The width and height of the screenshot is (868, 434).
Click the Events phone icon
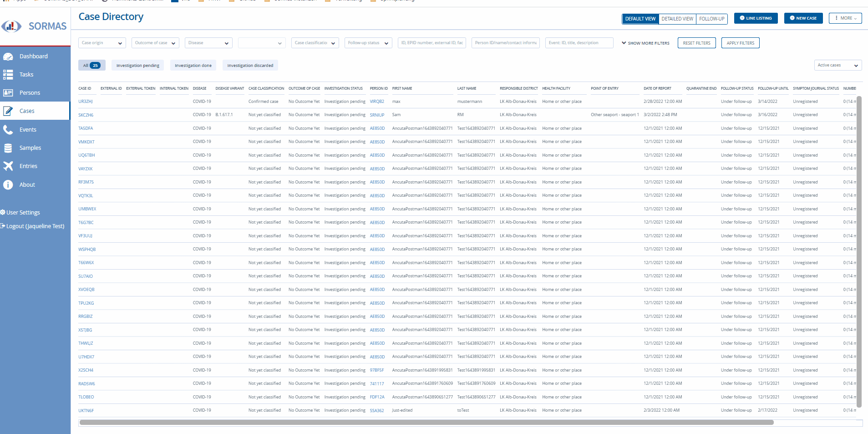pos(8,130)
